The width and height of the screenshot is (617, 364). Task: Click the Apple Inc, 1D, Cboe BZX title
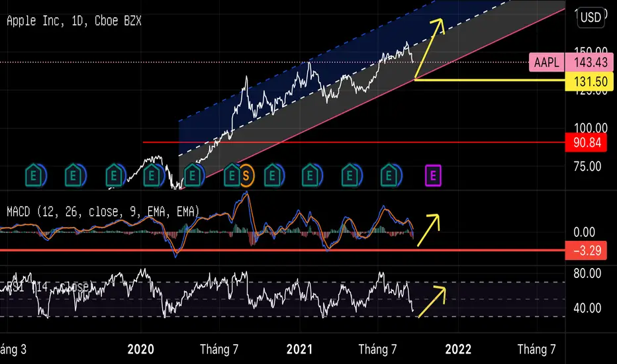(74, 21)
